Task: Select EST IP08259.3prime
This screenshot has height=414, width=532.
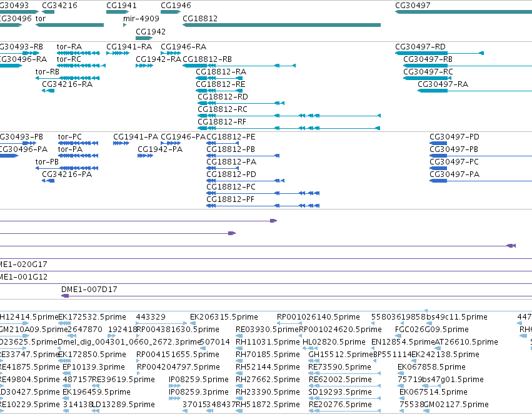Action: (x=175, y=398)
